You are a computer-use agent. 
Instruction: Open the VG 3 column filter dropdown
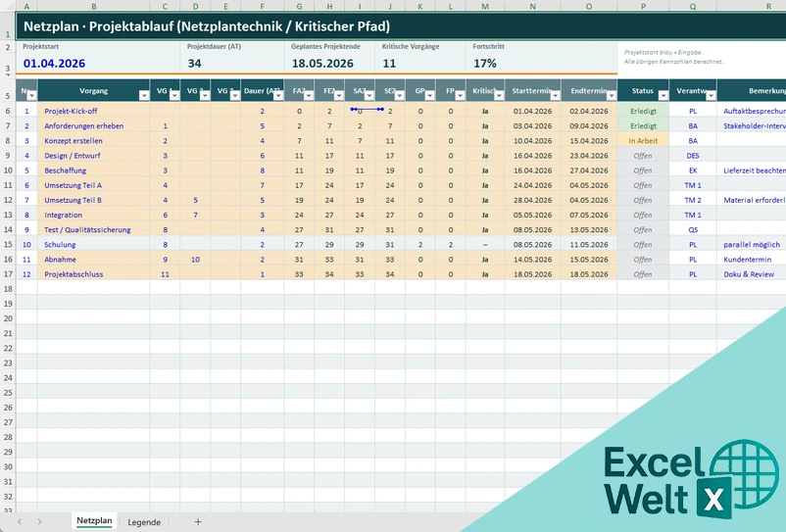click(234, 95)
